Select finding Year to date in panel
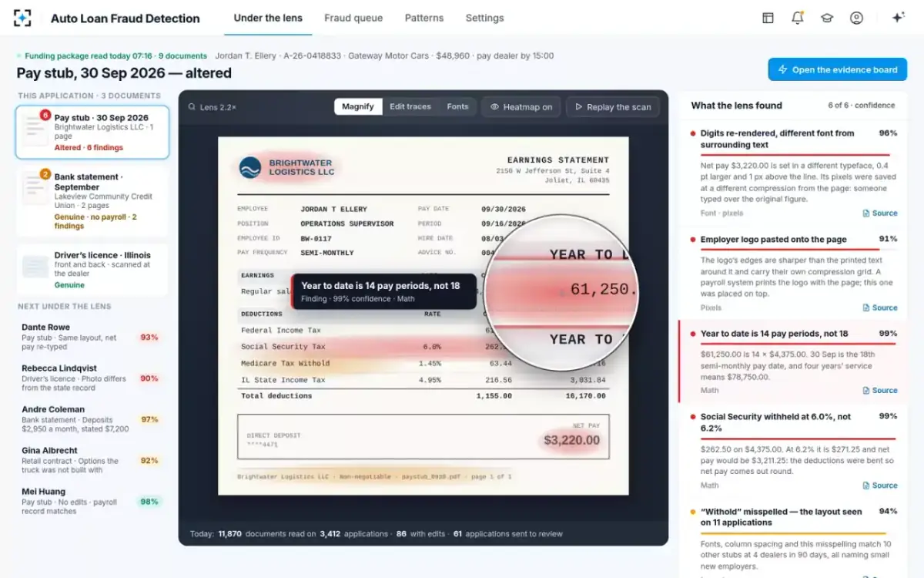Image resolution: width=924 pixels, height=578 pixels. 794,361
